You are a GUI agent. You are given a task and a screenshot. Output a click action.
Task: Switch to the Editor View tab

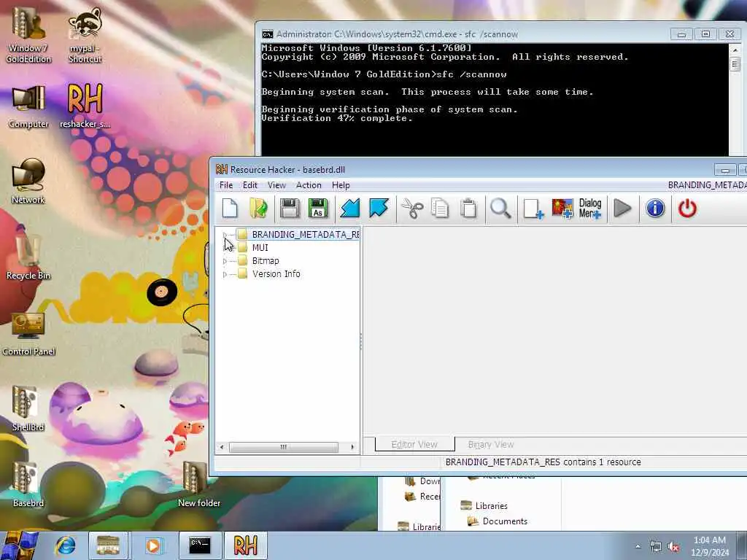tap(414, 444)
